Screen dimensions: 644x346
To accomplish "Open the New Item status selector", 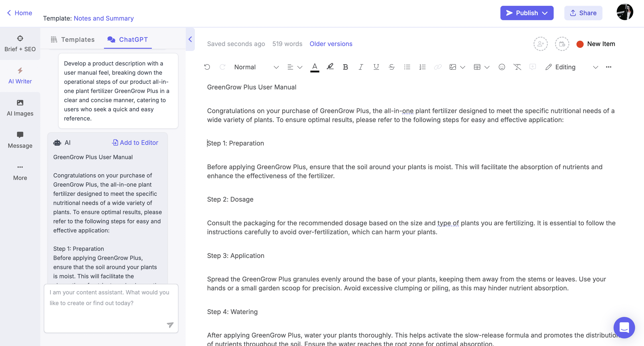I will (596, 44).
